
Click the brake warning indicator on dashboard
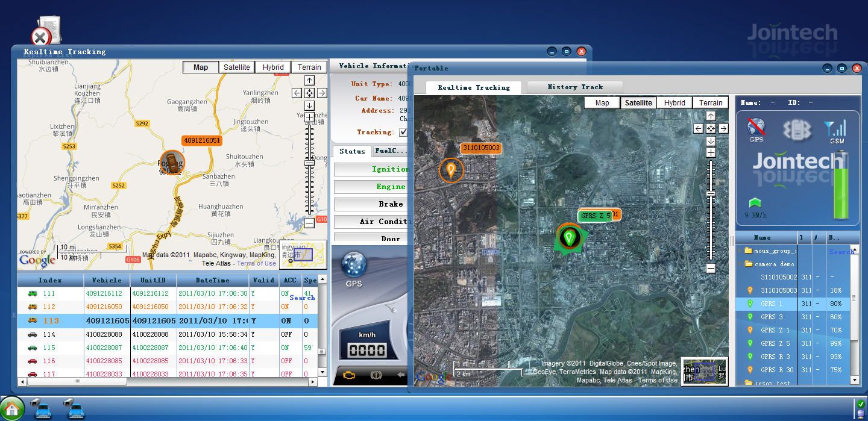pos(376,375)
